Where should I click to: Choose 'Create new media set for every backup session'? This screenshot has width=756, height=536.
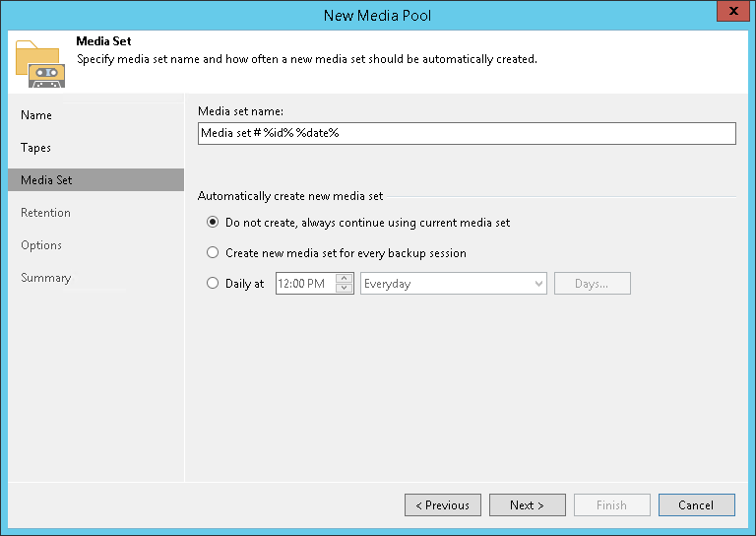pyautogui.click(x=213, y=253)
